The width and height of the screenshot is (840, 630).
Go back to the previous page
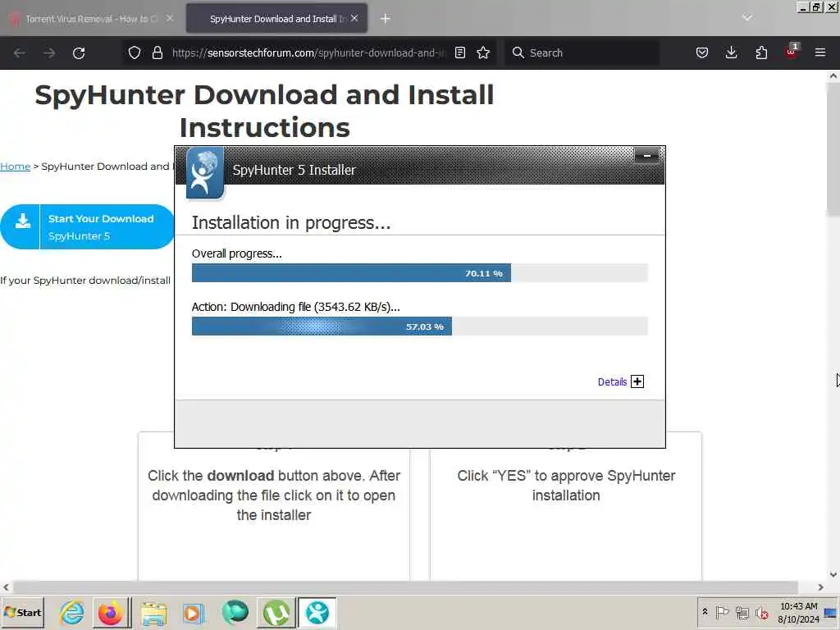(x=20, y=53)
